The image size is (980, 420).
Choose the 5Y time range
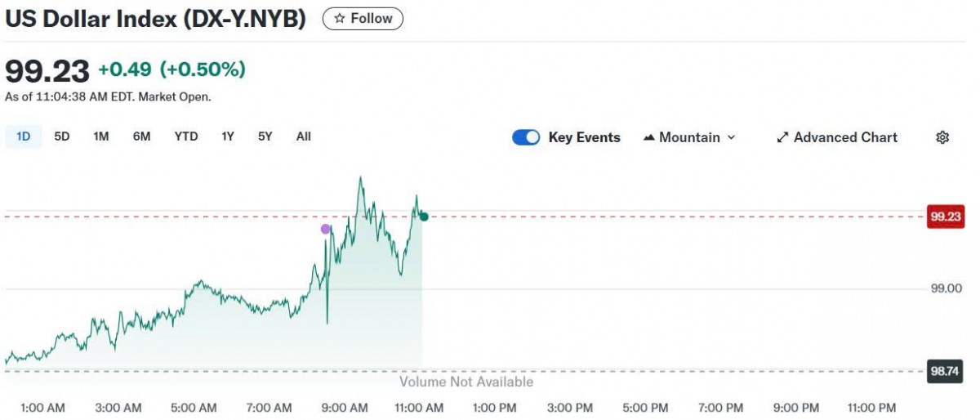pyautogui.click(x=265, y=136)
